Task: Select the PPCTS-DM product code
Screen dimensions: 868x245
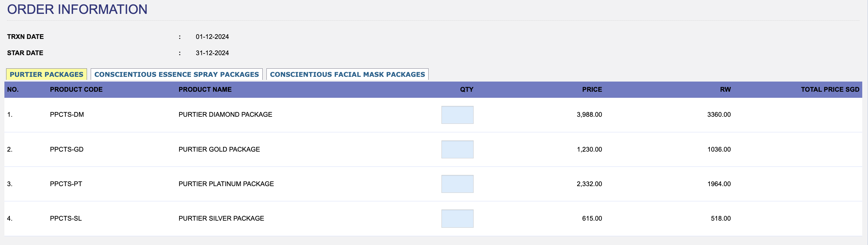Action: pyautogui.click(x=67, y=115)
